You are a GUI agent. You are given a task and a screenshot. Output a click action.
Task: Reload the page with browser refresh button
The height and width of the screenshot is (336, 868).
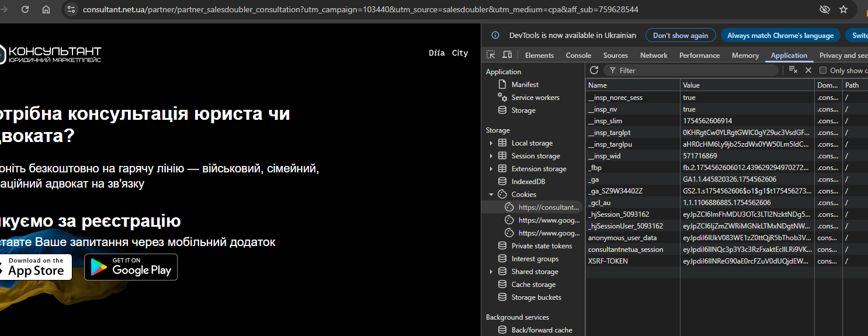click(25, 9)
